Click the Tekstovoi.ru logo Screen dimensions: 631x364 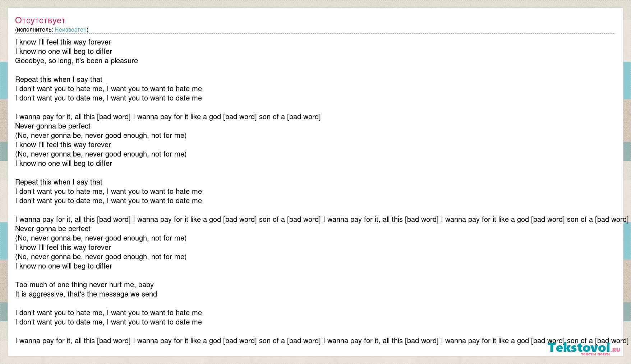[584, 348]
